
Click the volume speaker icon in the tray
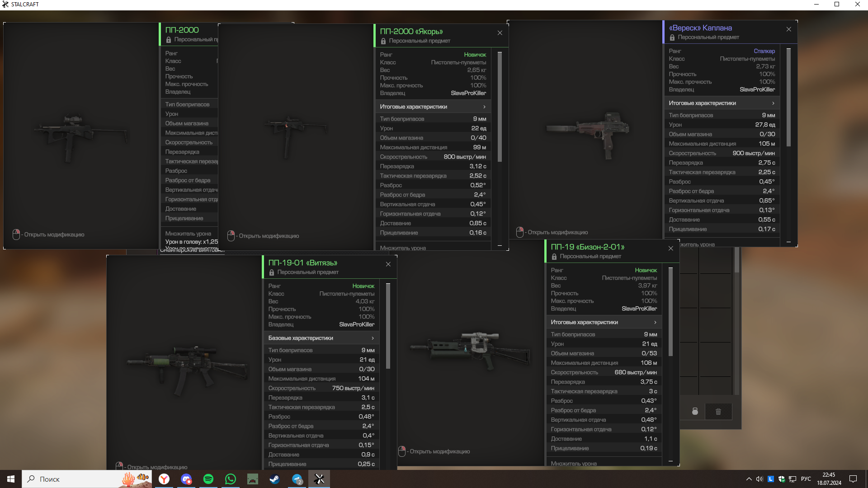[759, 479]
